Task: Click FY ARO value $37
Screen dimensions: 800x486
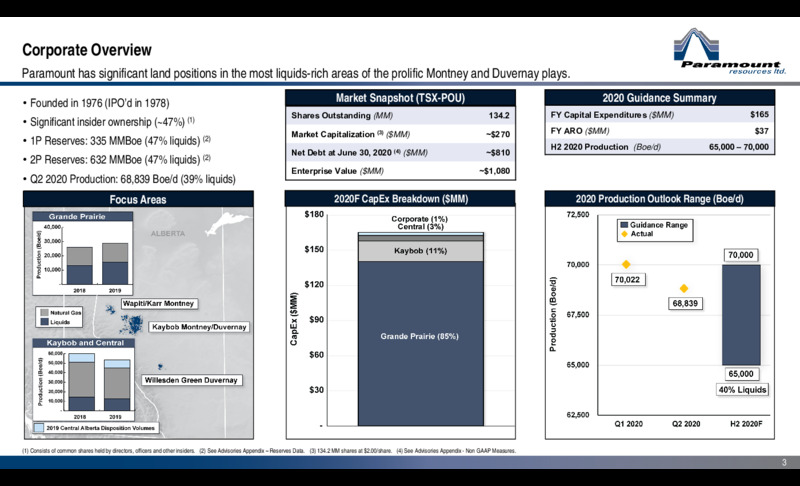Action: pos(762,131)
